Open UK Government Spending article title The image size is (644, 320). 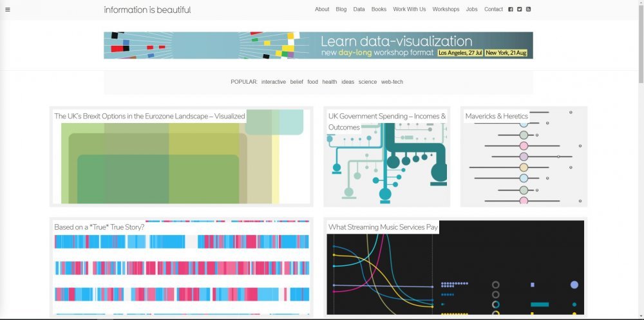point(386,122)
